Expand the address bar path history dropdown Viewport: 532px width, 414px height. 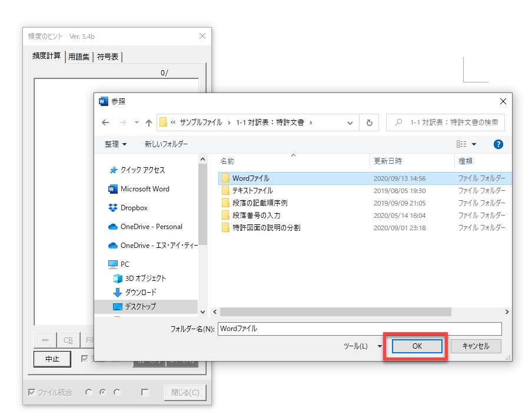pyautogui.click(x=350, y=122)
